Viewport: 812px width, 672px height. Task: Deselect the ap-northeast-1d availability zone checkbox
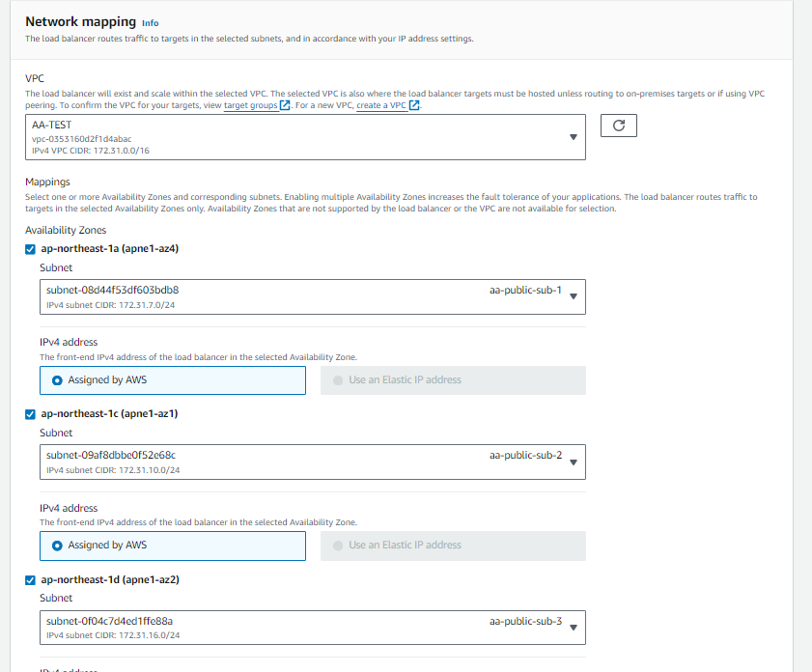point(30,579)
